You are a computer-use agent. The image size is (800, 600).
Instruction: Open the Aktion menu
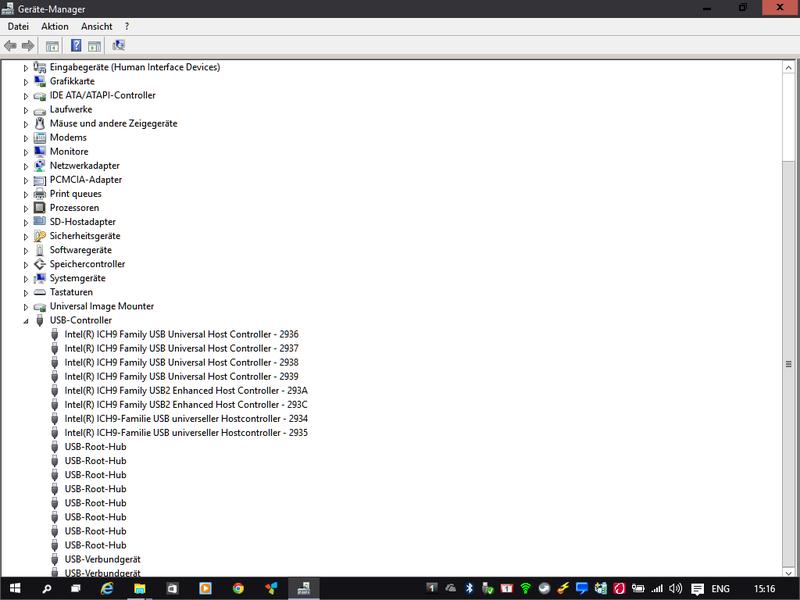tap(55, 27)
